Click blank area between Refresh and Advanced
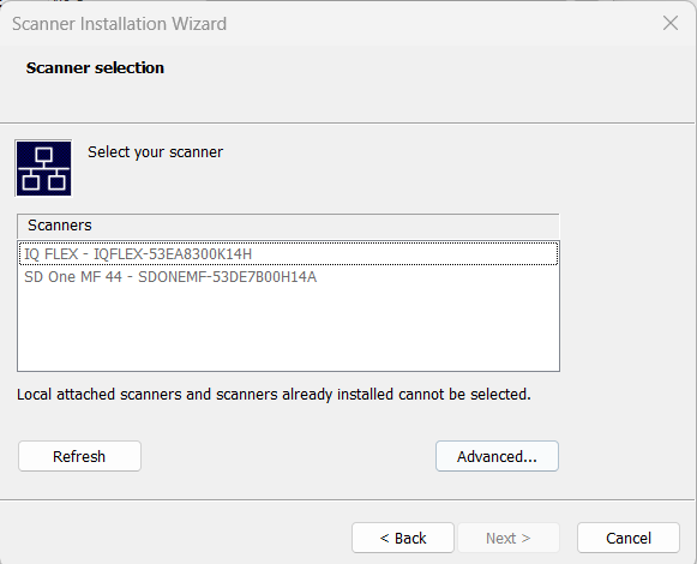The width and height of the screenshot is (698, 564). 288,456
